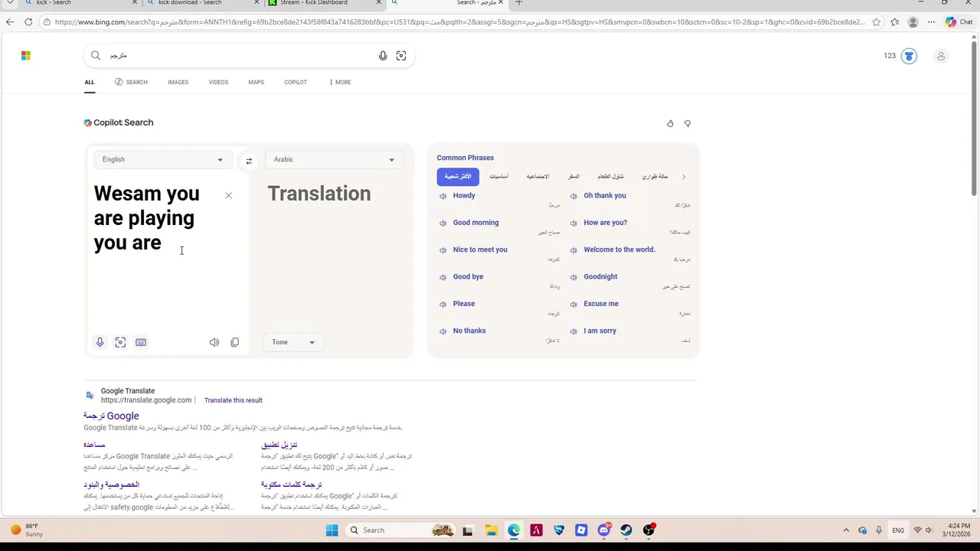The image size is (980, 551).
Task: Play audio for Excuse me phrase
Action: click(573, 304)
